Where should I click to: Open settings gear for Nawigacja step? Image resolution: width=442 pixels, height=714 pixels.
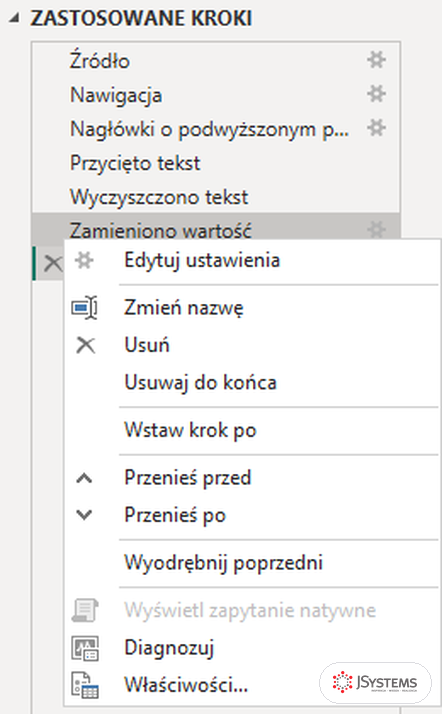376,95
